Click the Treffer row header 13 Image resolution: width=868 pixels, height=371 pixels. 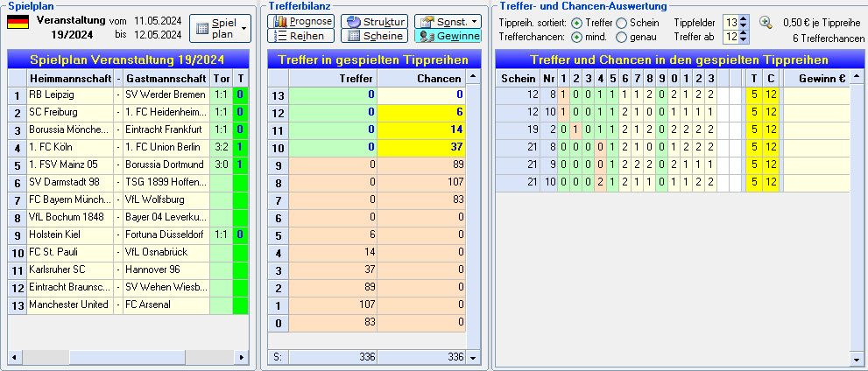(278, 95)
